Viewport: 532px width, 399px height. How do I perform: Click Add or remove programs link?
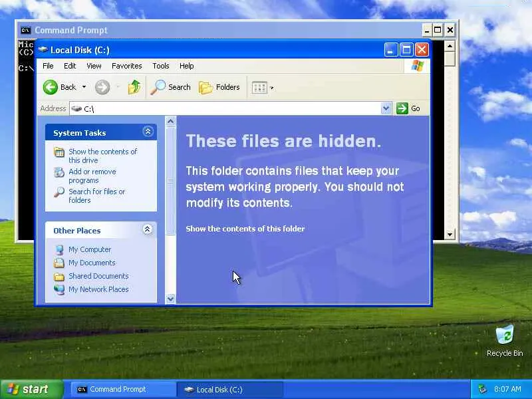coord(92,176)
